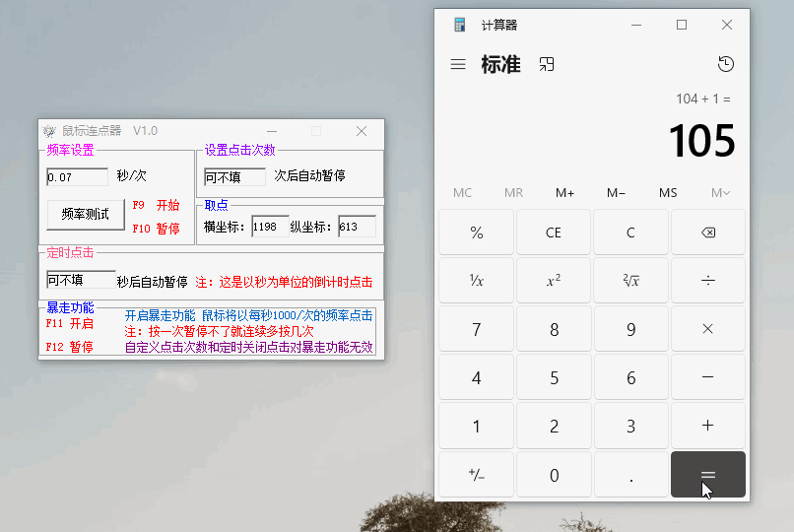Click the 鼠标连点器 app icon in title bar
The image size is (794, 532).
49,131
